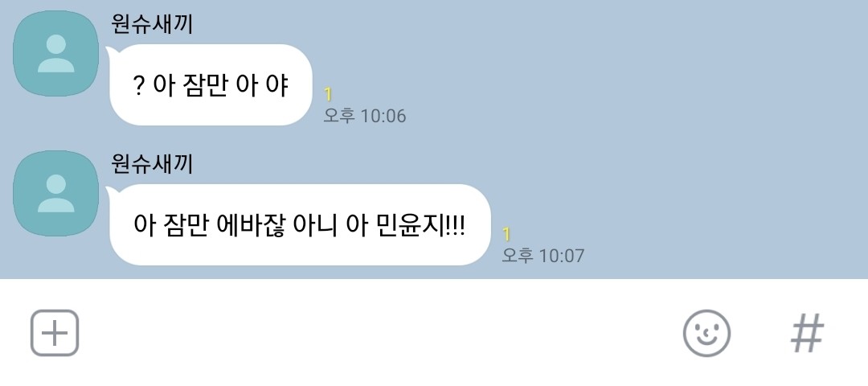
Task: Select the message bubble '? 아 잠만 아 야'
Action: click(x=211, y=84)
